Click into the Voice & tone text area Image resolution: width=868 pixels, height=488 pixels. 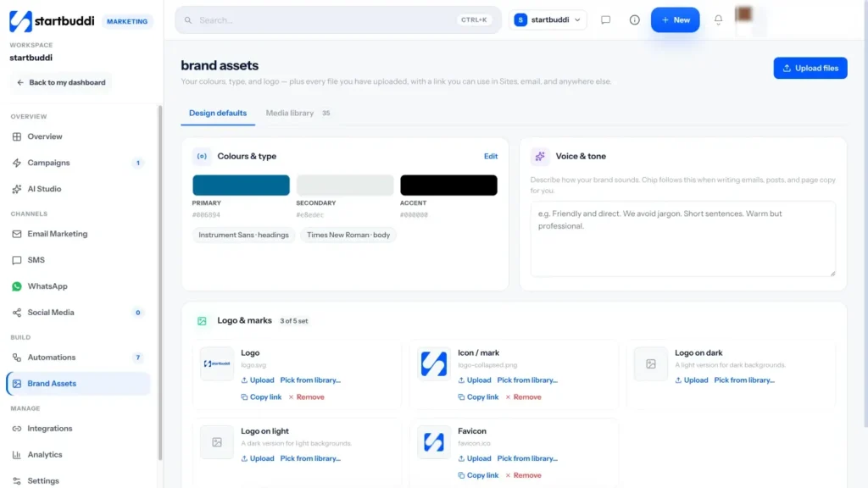(x=682, y=238)
